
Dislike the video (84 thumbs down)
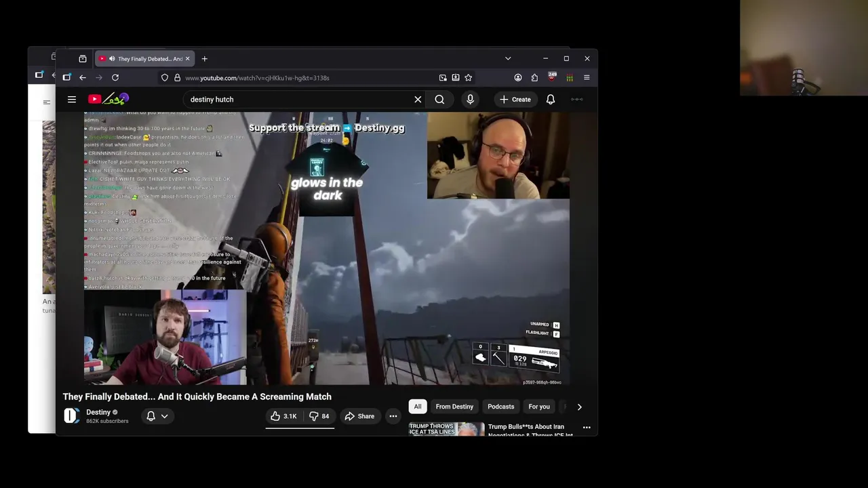tap(319, 416)
